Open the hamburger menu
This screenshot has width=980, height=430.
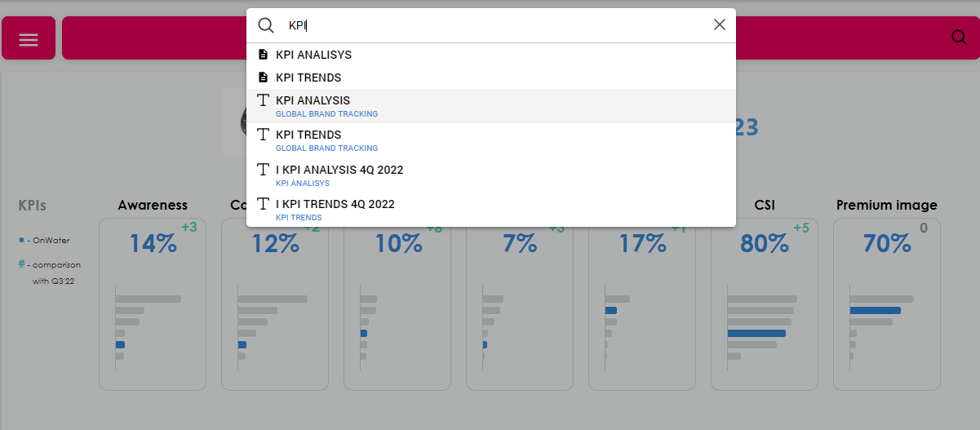(29, 39)
